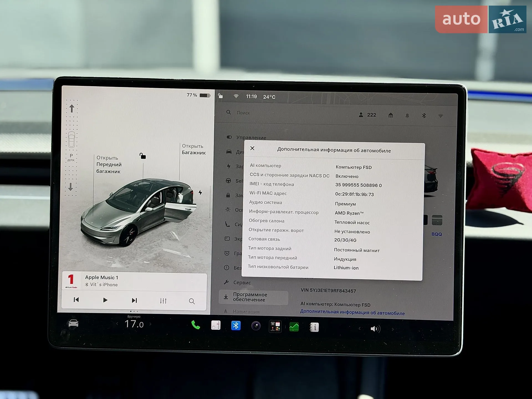This screenshot has width=532, height=399.
Task: Open the arcade/toybox app in the dock
Action: click(275, 326)
